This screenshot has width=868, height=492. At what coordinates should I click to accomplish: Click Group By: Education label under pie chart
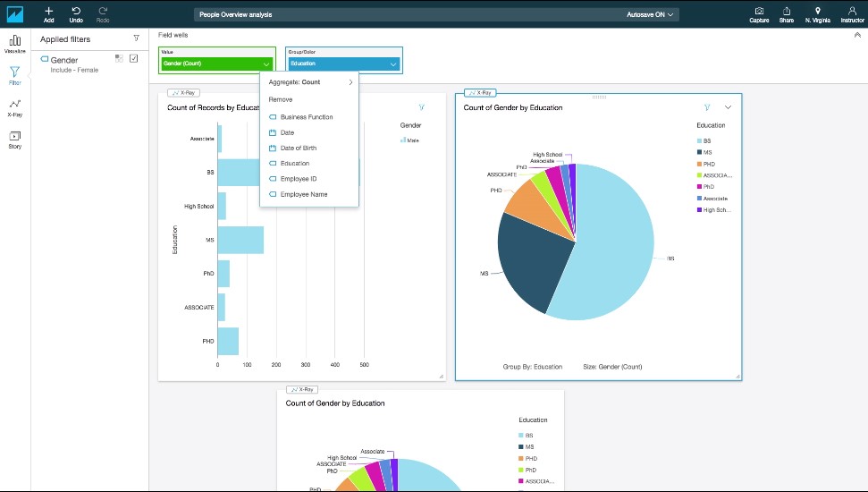click(x=533, y=367)
